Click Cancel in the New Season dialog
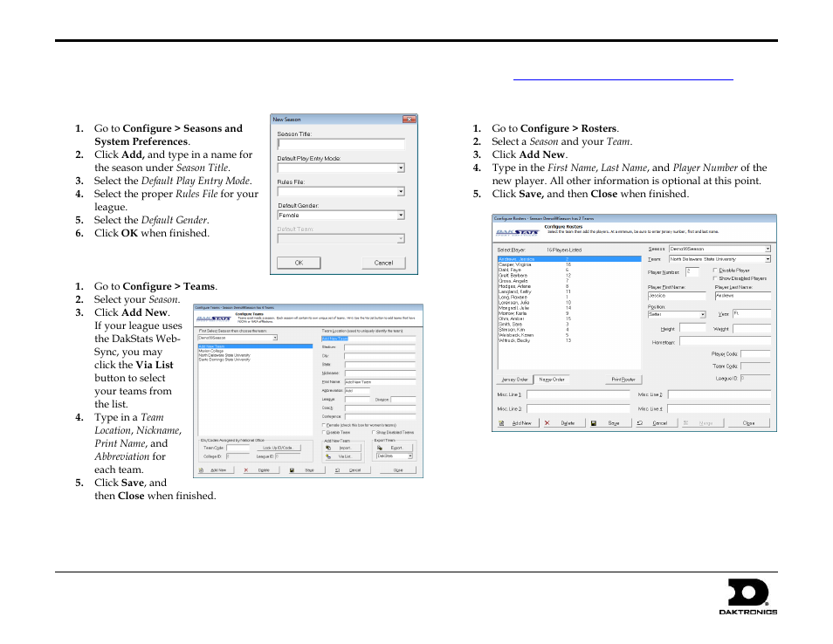The width and height of the screenshot is (833, 644). [x=383, y=263]
